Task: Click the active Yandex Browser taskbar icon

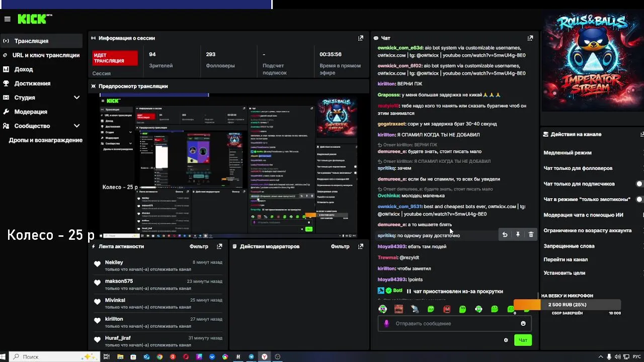Action: tap(264, 356)
